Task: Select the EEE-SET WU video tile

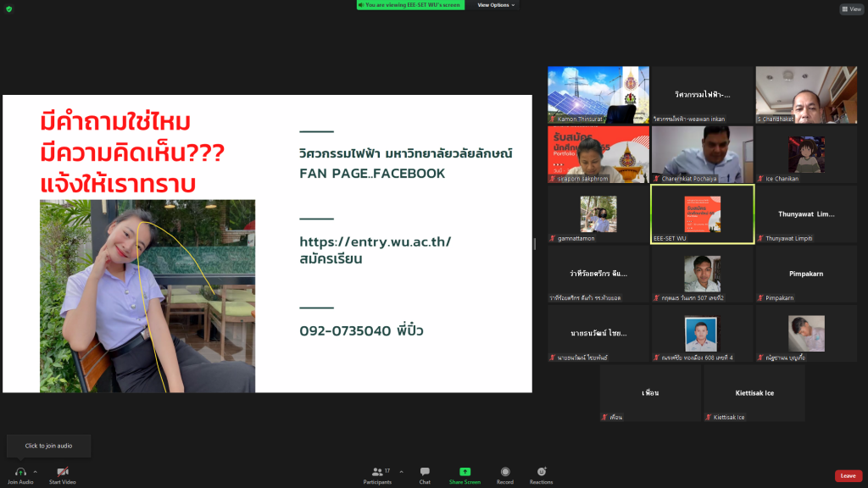Action: [x=702, y=214]
